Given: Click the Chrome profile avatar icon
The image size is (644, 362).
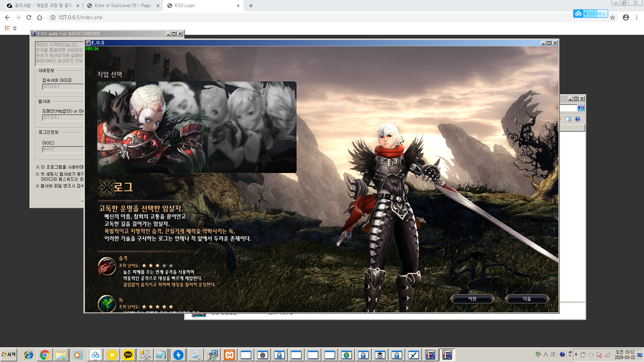Looking at the screenshot, I should pyautogui.click(x=626, y=17).
